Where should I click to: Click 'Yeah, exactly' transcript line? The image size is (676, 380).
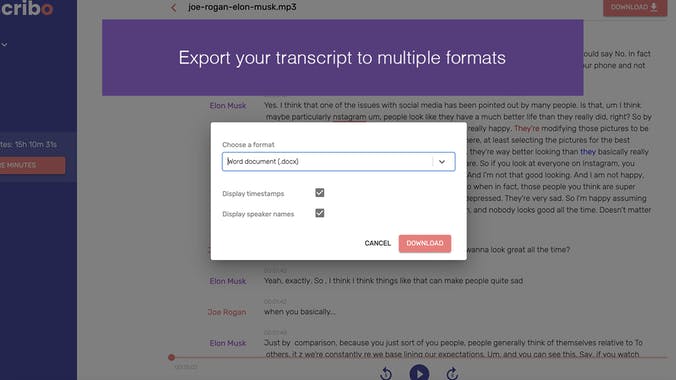coord(393,281)
